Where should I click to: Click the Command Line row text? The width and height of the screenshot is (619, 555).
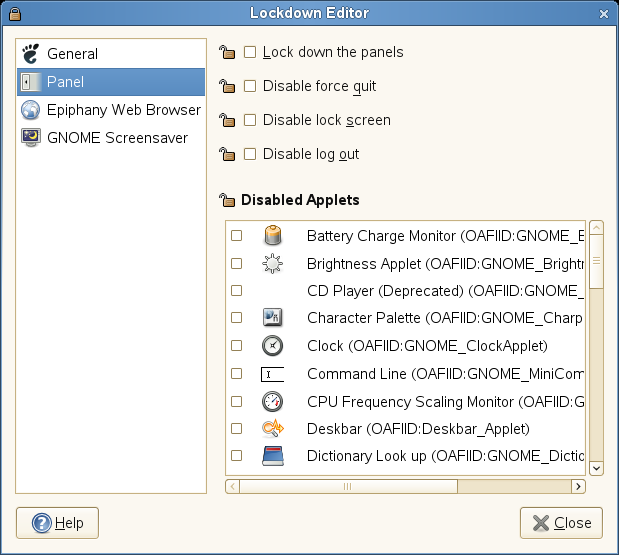(x=445, y=374)
